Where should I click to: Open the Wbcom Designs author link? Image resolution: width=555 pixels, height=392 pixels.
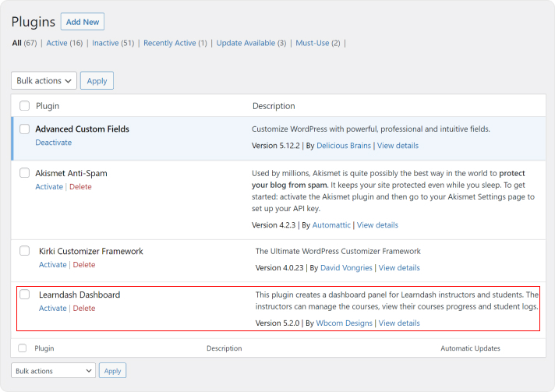pyautogui.click(x=344, y=323)
